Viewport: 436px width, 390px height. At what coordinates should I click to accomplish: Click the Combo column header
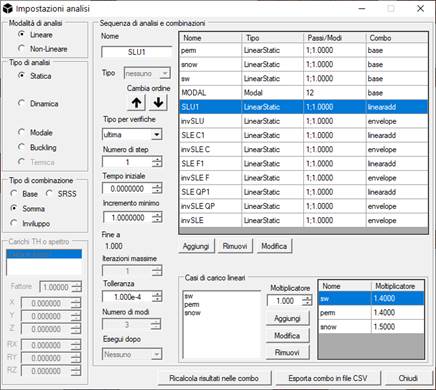click(397, 38)
